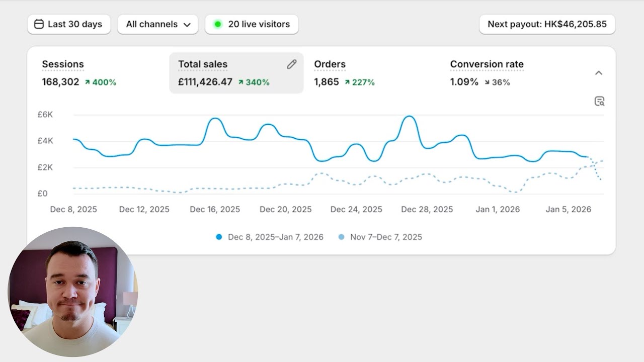Select the Conversion rate metric tab
The height and width of the screenshot is (362, 644).
click(x=487, y=64)
